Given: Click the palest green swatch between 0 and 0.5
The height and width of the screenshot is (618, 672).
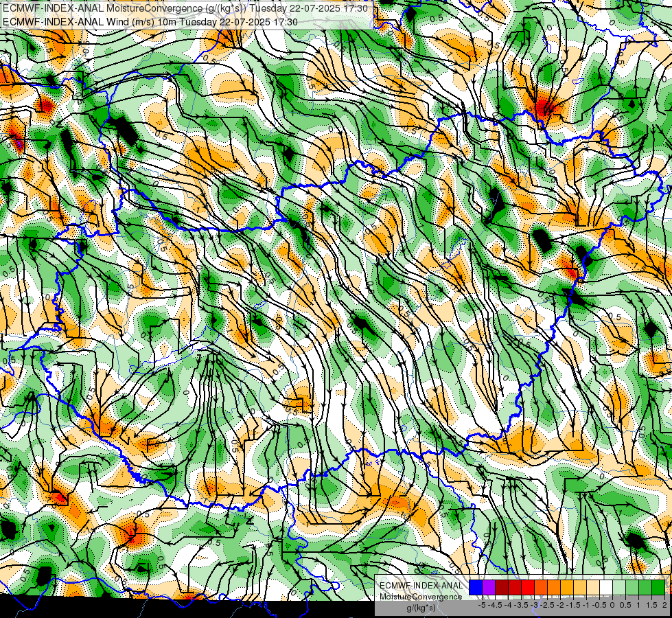Looking at the screenshot, I should tap(619, 587).
